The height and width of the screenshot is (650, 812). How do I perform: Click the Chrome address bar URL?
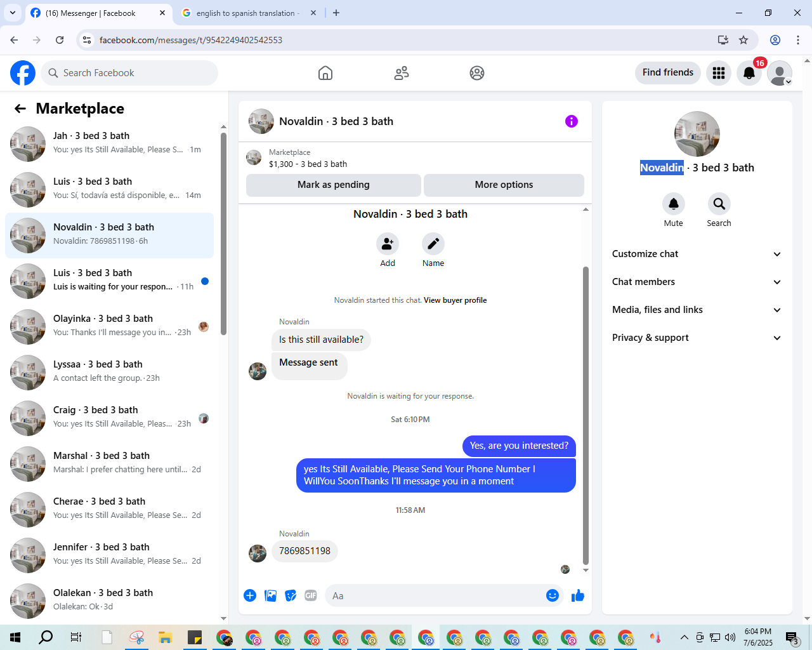tap(191, 40)
